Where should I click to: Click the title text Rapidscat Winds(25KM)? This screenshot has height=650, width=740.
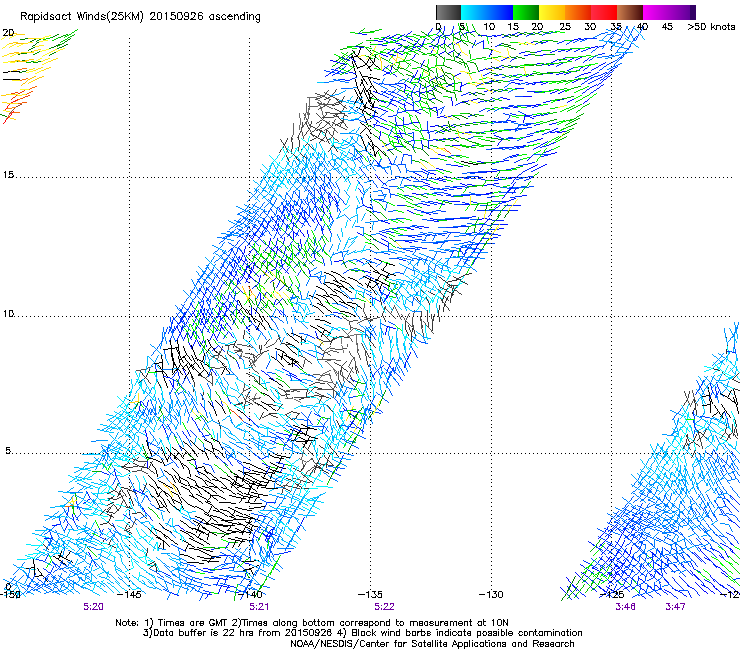tap(83, 17)
